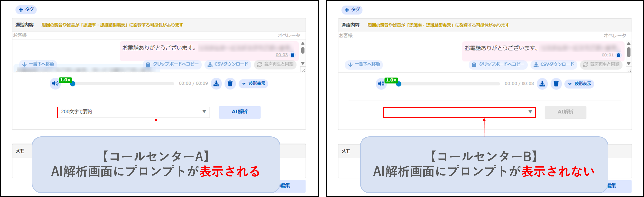Toggle 音声再生と同期 in the Call Center B panel

pos(601,64)
